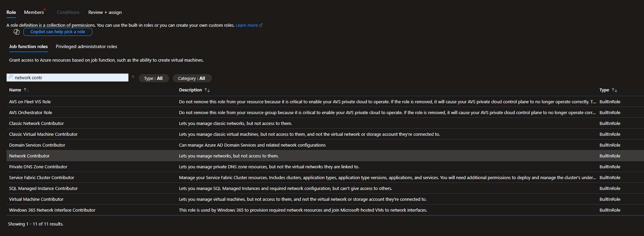Screen dimensions: 644x236
Task: Switch to the Members tab
Action: (34, 12)
